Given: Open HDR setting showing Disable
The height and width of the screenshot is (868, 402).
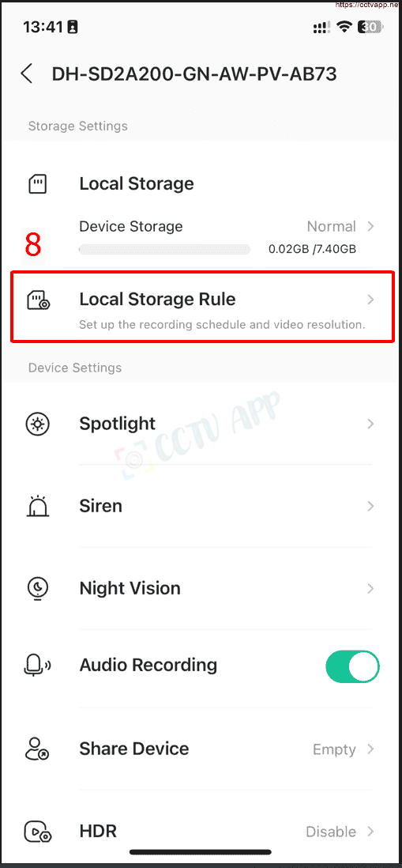Looking at the screenshot, I should coord(201,832).
